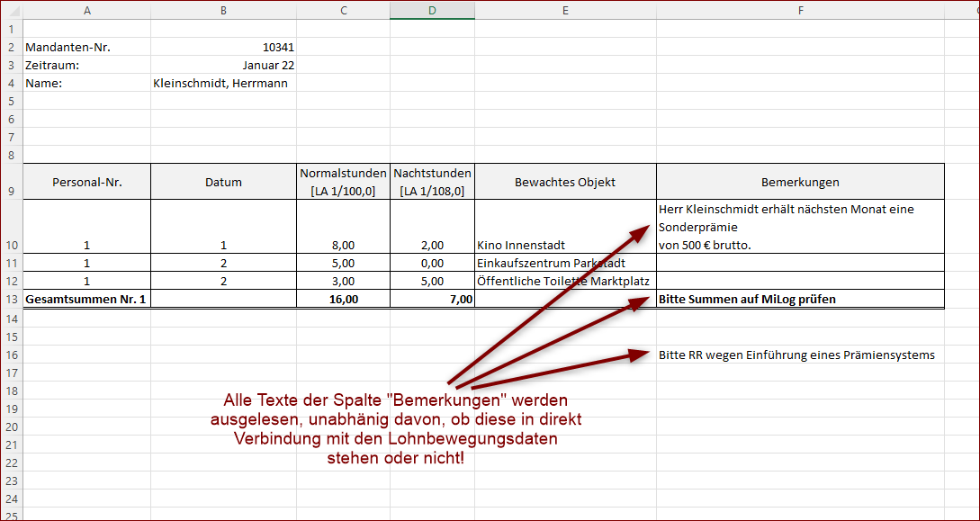Viewport: 980px width, 521px height.
Task: Click the 5,00 Nachtstunden cell in row 12
Action: 432,281
